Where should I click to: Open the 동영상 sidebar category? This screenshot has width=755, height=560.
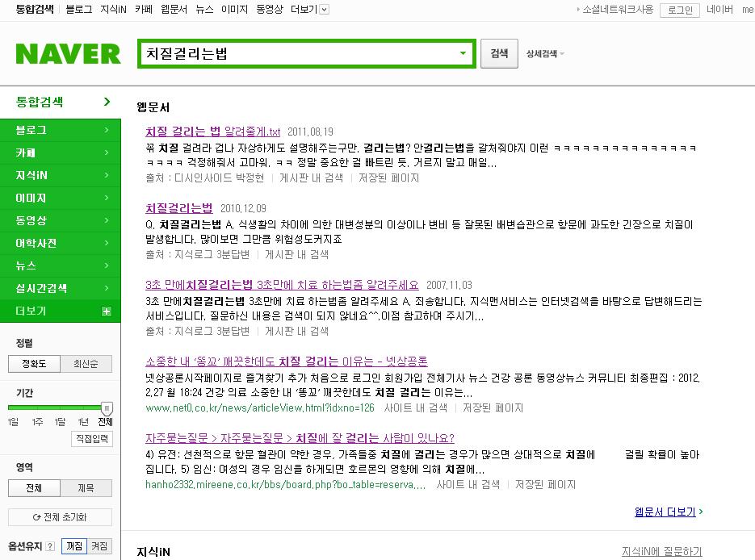coord(61,220)
